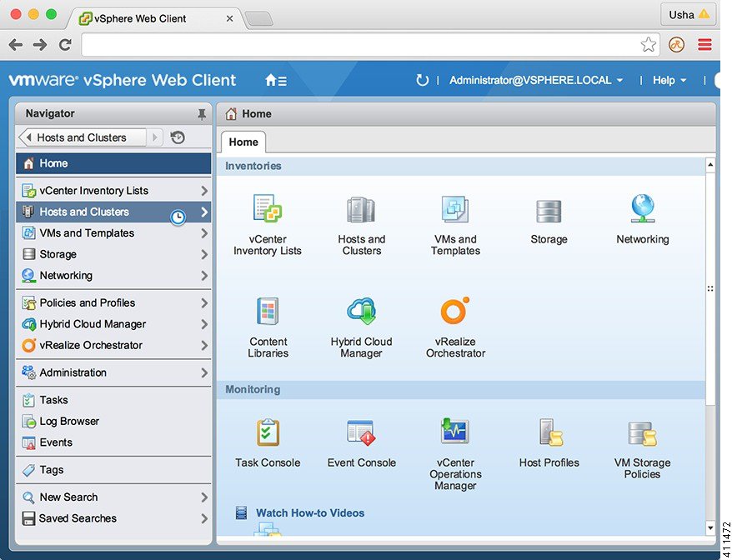Open Saved Searches in Navigator
Screen dimensions: 732x560
pyautogui.click(x=113, y=518)
